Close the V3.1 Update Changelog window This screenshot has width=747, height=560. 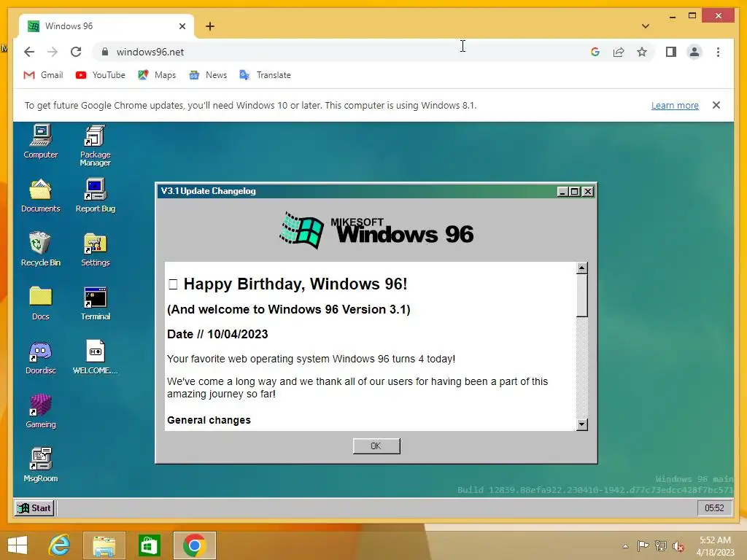tap(588, 192)
